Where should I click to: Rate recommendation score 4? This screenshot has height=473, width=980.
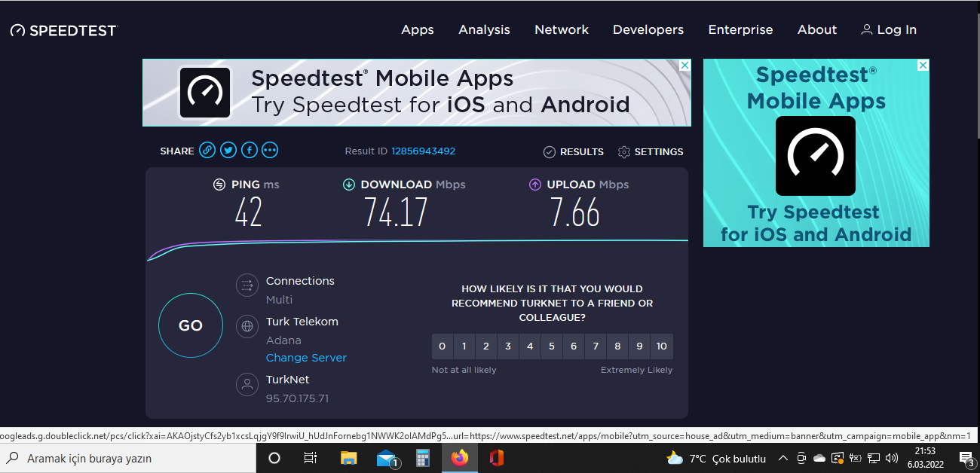530,346
